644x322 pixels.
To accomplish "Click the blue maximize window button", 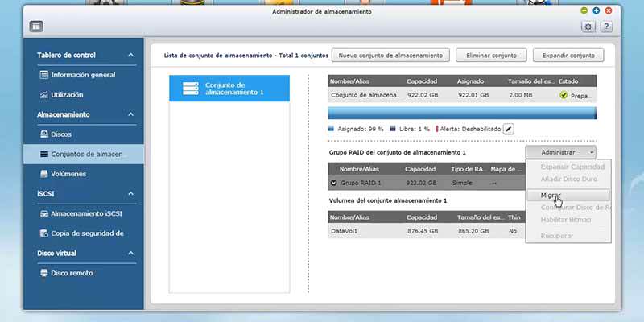I will click(x=597, y=10).
